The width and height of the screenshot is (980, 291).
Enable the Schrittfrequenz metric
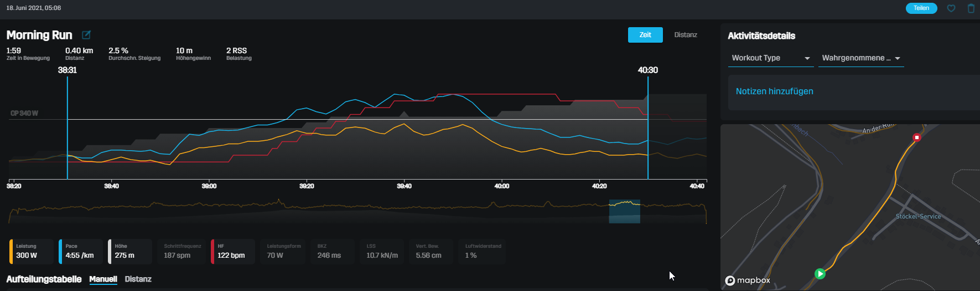(182, 251)
